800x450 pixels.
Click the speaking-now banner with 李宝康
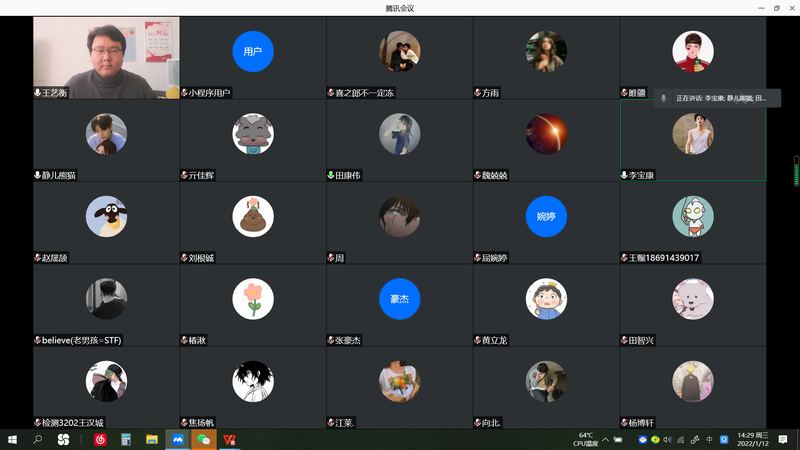(716, 98)
